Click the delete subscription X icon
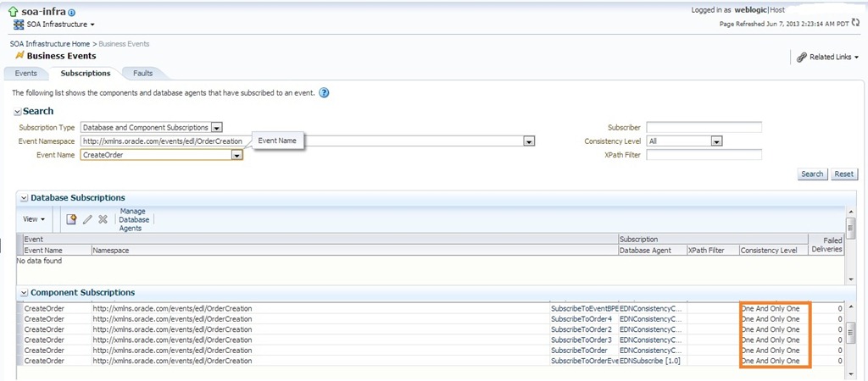 (x=103, y=218)
